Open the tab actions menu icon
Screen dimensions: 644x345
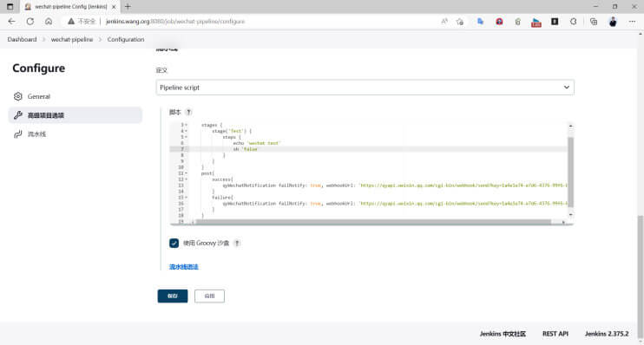(x=10, y=7)
